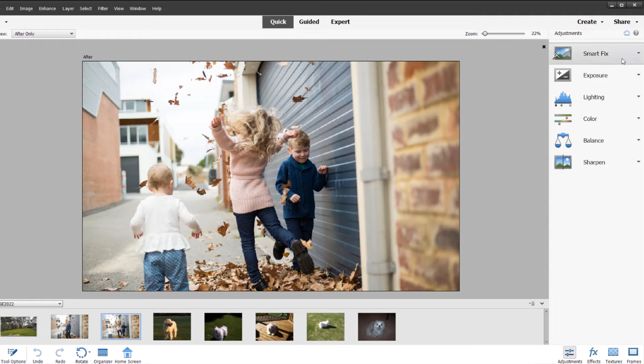The image size is (644, 364).
Task: Open the Enhance menu
Action: [x=47, y=8]
